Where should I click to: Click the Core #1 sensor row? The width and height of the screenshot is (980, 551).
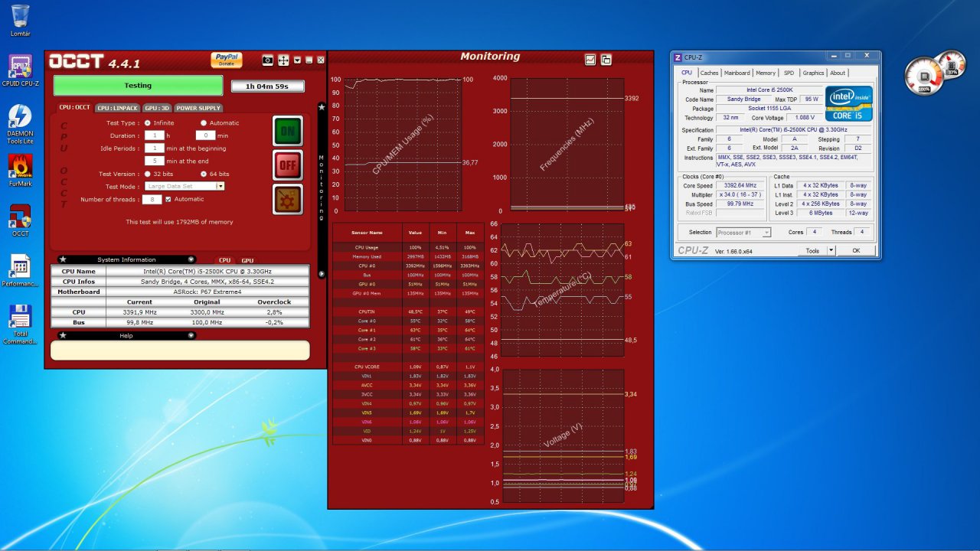coord(408,330)
